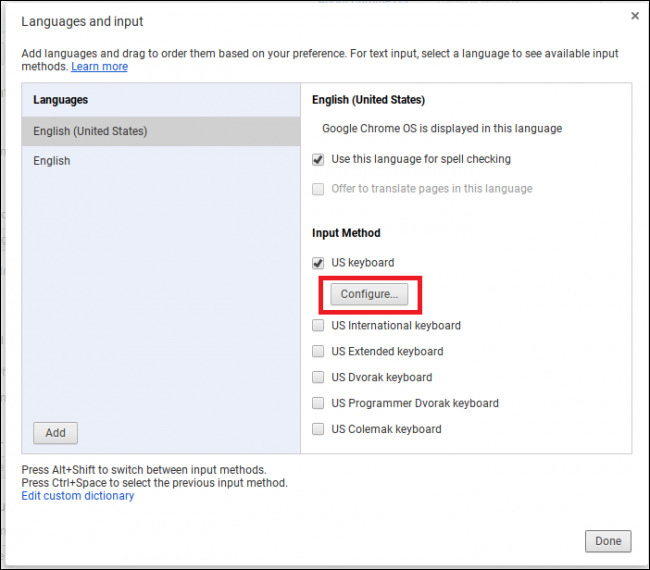Enable US International keyboard checkbox
Viewport: 650px width, 570px height.
[318, 325]
